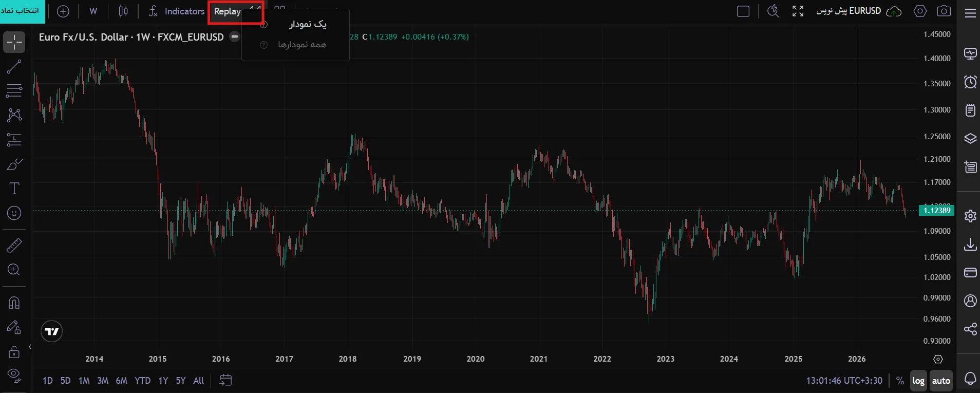Hide all drawings with eye icon
Screen dimensions: 980x393
pyautogui.click(x=14, y=376)
